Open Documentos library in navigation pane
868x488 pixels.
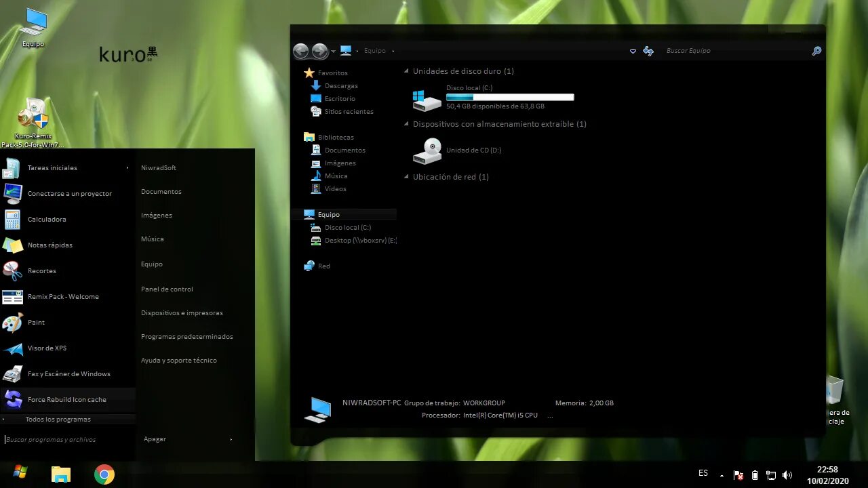click(x=344, y=150)
